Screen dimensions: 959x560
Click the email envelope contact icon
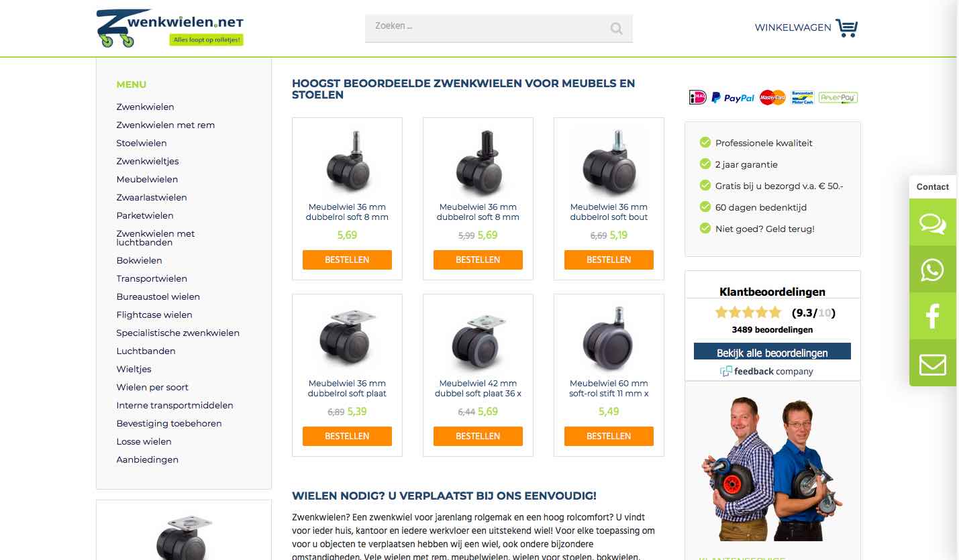(x=933, y=363)
